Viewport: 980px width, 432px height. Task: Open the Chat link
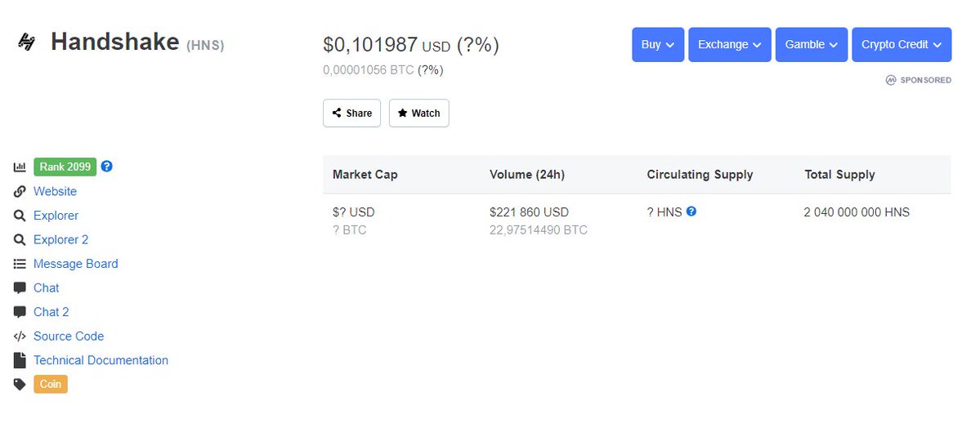click(x=47, y=287)
